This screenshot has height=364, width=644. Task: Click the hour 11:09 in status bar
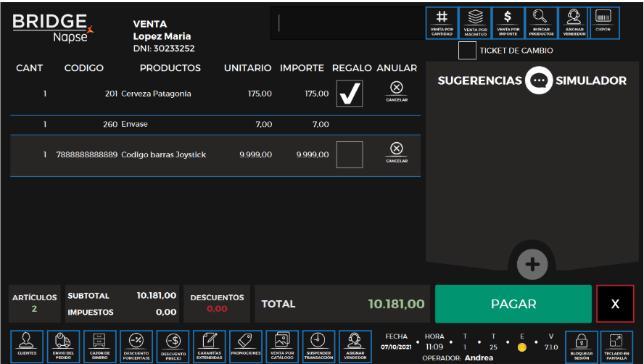point(434,347)
